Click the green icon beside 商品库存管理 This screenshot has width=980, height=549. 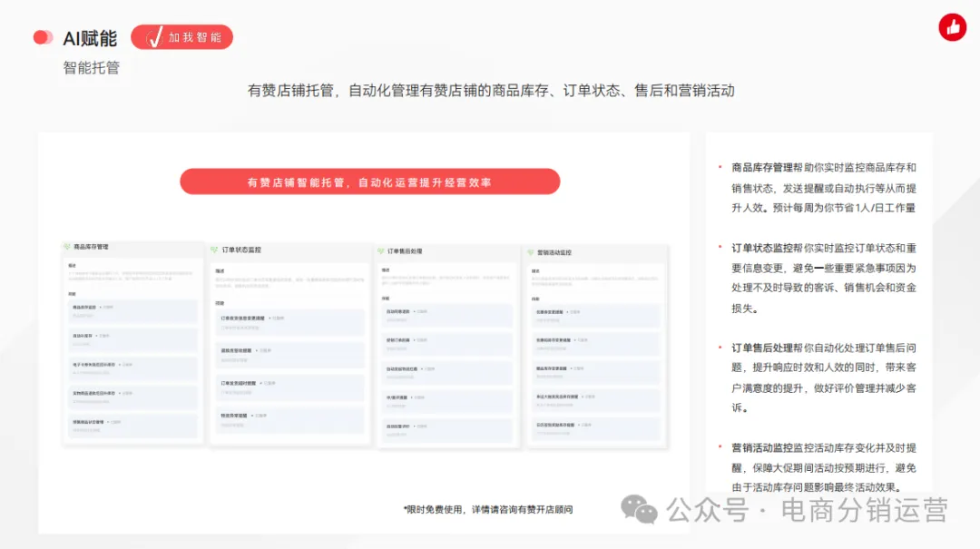pyautogui.click(x=67, y=247)
